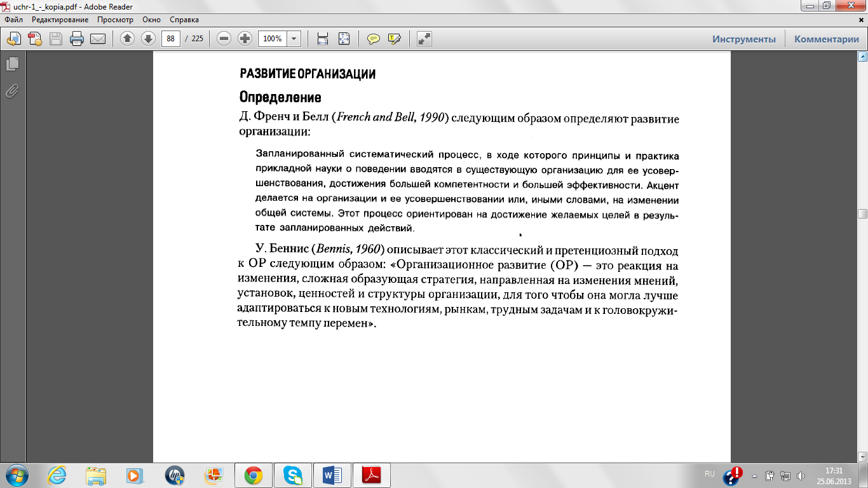The height and width of the screenshot is (488, 868).
Task: Click the create PDF online icon
Action: pos(34,39)
